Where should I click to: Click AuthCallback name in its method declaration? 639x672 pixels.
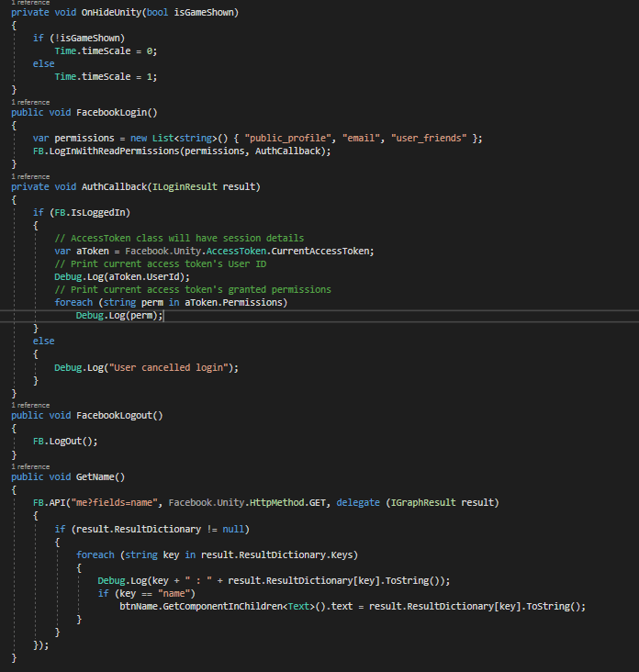[x=114, y=187]
